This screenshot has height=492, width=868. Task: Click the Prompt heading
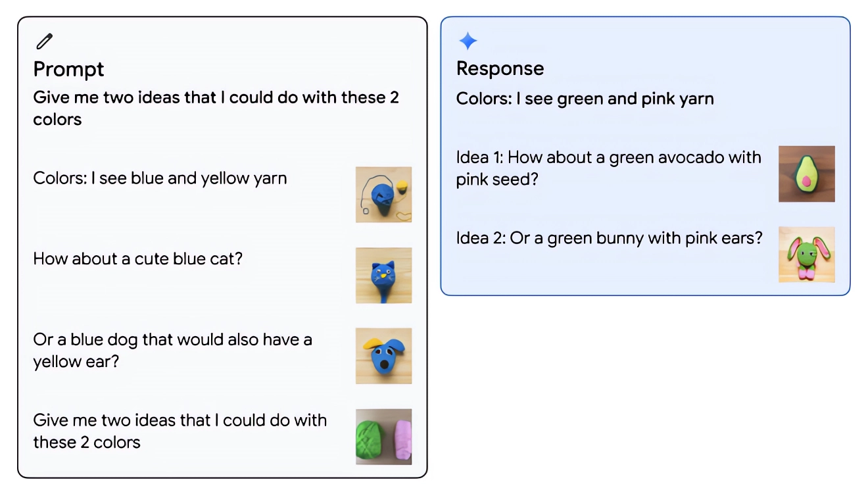pyautogui.click(x=68, y=69)
